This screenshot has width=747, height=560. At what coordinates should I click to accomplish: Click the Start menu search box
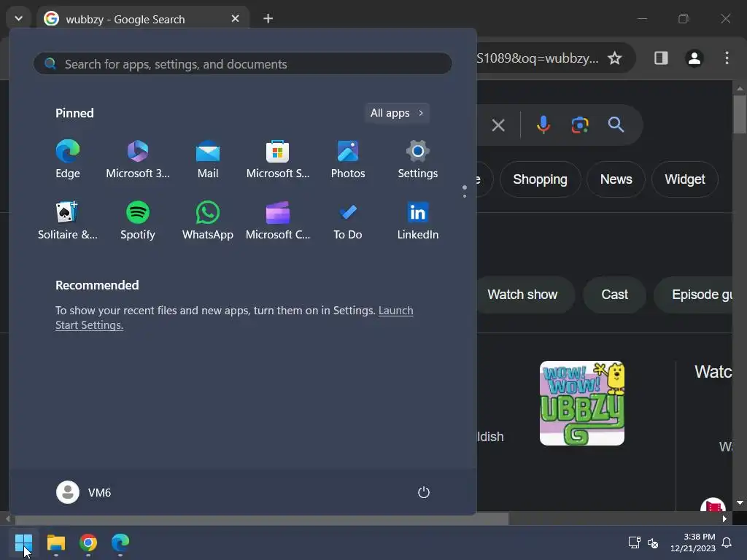pos(242,64)
